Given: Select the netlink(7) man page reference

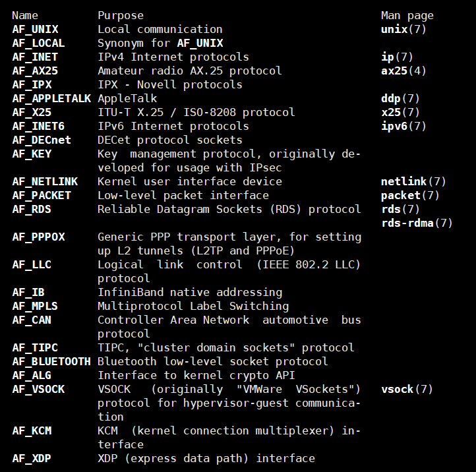Looking at the screenshot, I should coord(413,181).
